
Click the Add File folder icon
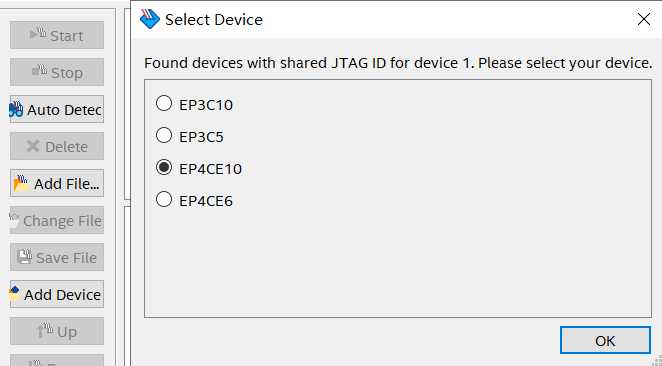coord(21,184)
